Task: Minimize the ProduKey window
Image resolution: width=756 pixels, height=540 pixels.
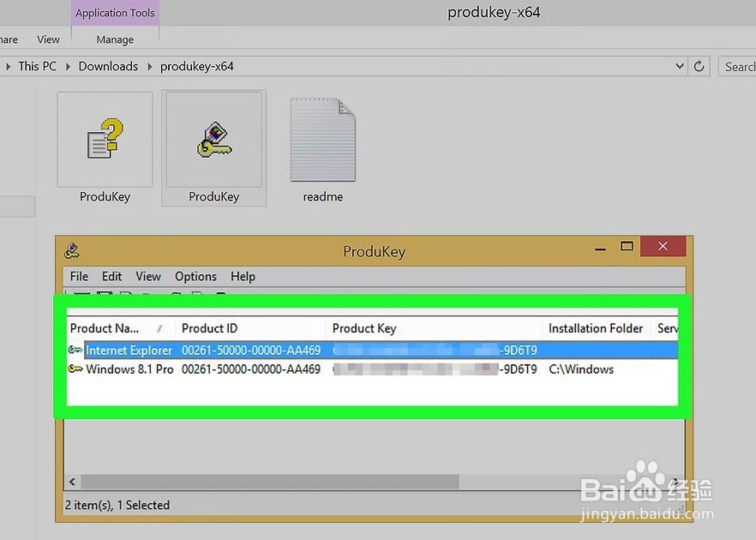Action: (600, 249)
